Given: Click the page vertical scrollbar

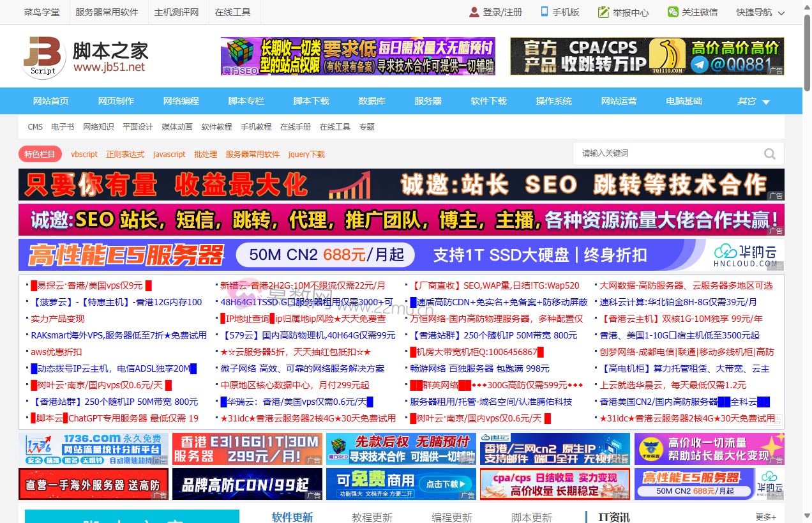Looking at the screenshot, I should click(x=807, y=255).
